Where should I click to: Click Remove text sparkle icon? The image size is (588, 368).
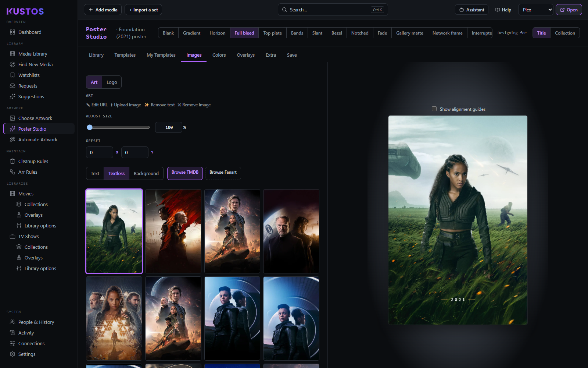[147, 105]
